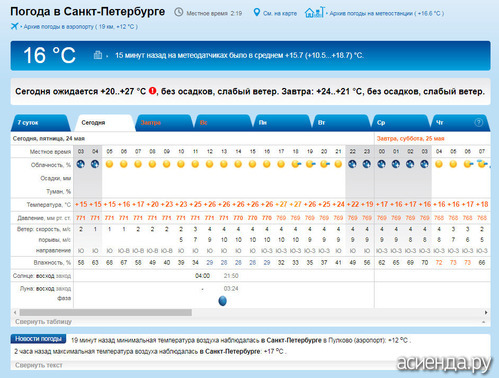Image resolution: width=499 pixels, height=378 pixels.
Task: Click the sensor icon in blue banner
Action: 98,55
